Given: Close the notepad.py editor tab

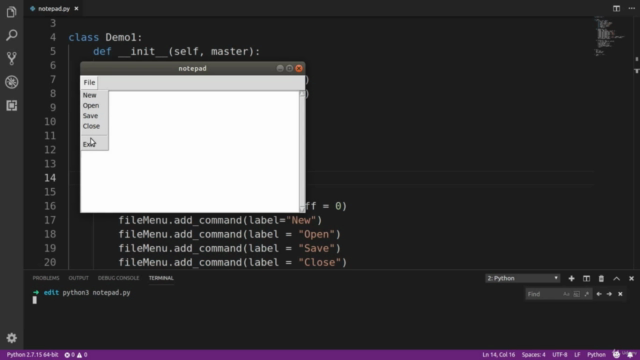Looking at the screenshot, I should [76, 9].
